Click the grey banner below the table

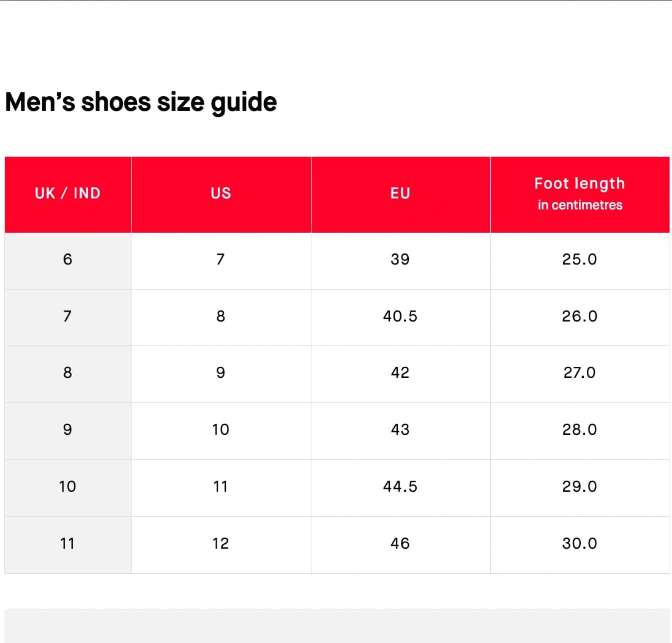pyautogui.click(x=337, y=625)
